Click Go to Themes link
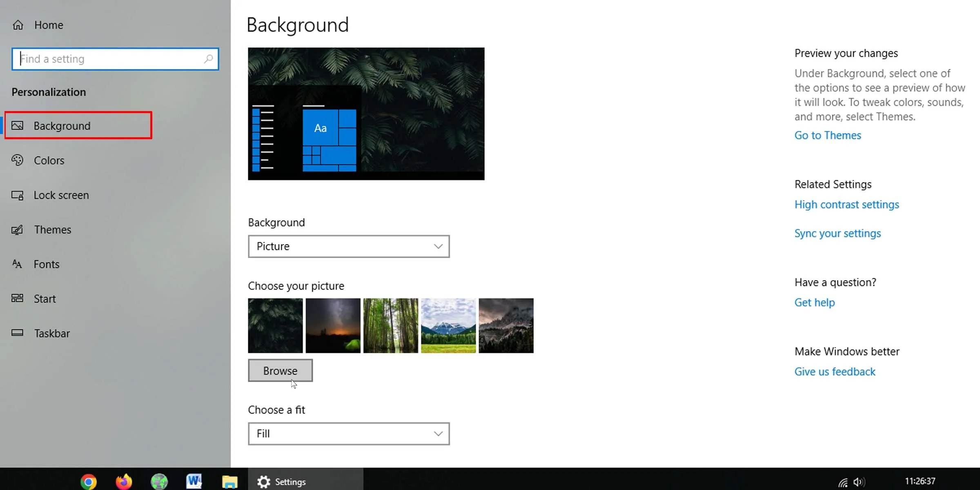The image size is (980, 490). 827,135
